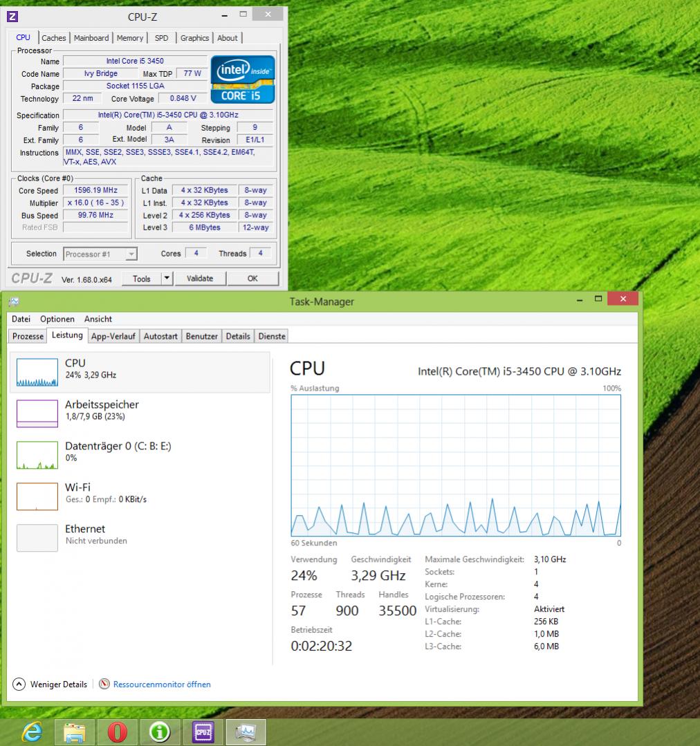
Task: Maximize the Task-Manager window
Action: coord(598,299)
